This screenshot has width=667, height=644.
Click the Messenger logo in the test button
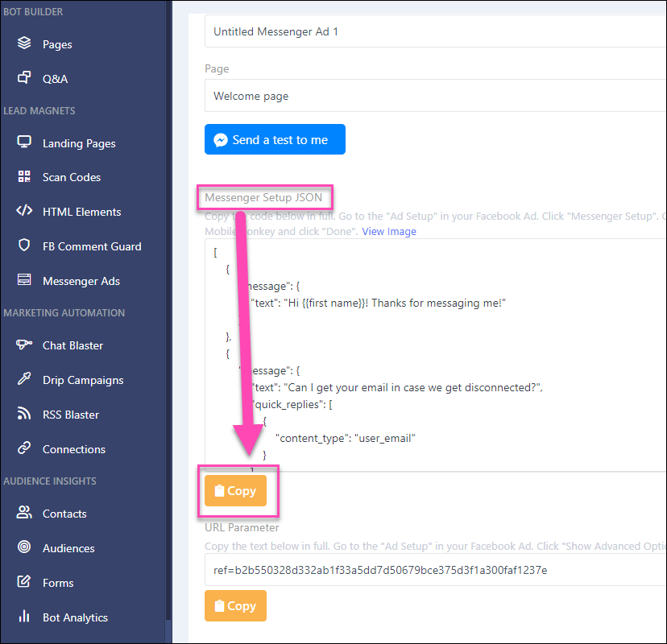[x=221, y=140]
